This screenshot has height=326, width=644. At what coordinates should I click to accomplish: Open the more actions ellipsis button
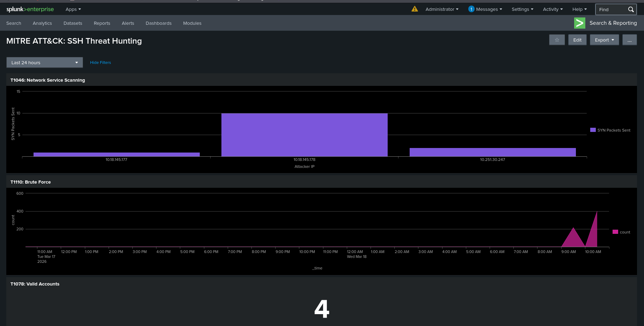click(x=629, y=40)
